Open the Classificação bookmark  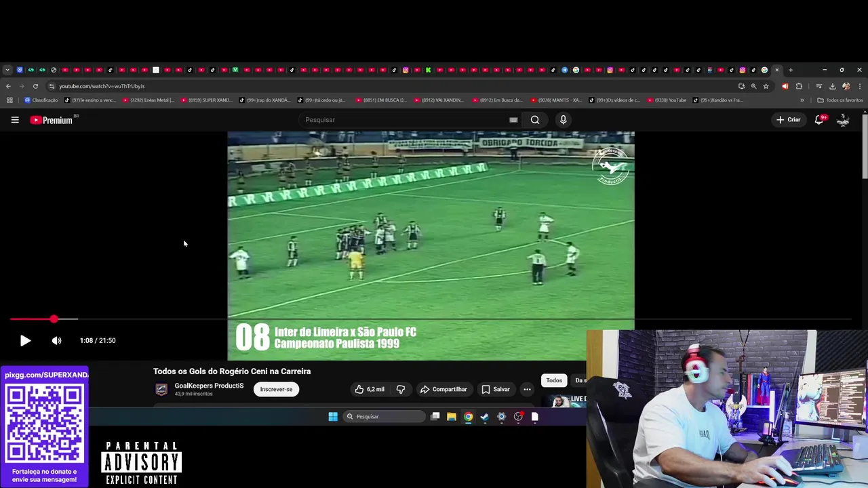pos(41,100)
